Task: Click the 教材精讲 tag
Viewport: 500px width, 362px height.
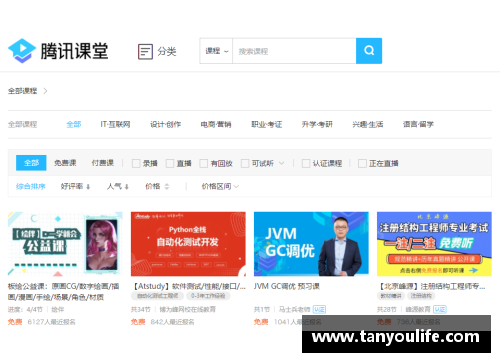Action: point(391,296)
